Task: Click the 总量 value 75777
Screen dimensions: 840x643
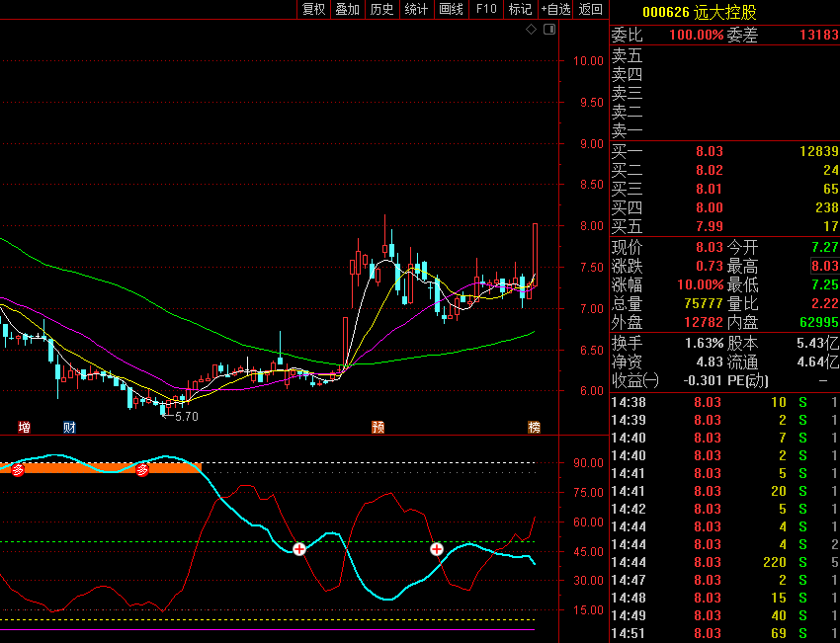Action: [x=704, y=303]
